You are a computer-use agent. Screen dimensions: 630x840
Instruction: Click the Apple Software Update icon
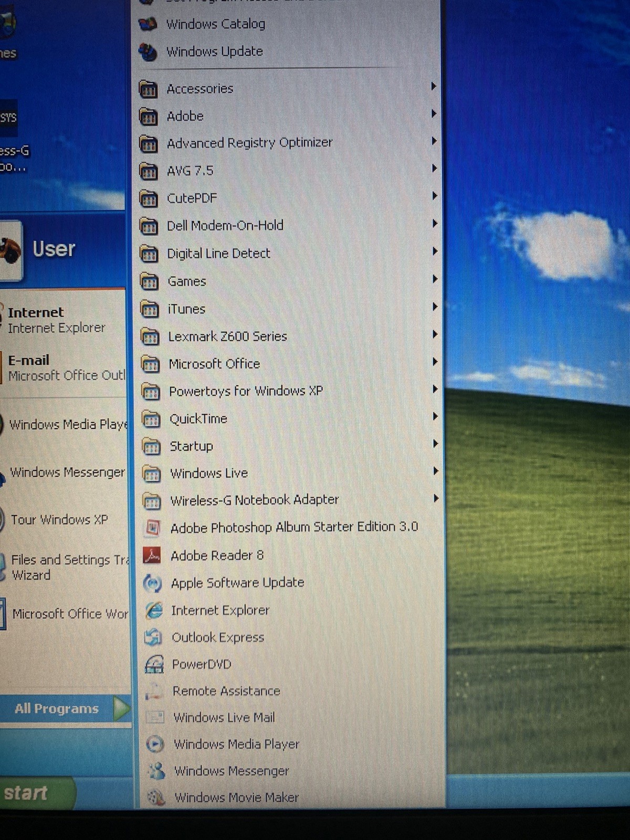[x=153, y=583]
